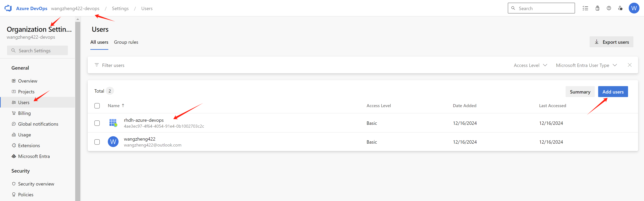
Task: Click the W profile avatar in header
Action: (x=634, y=8)
